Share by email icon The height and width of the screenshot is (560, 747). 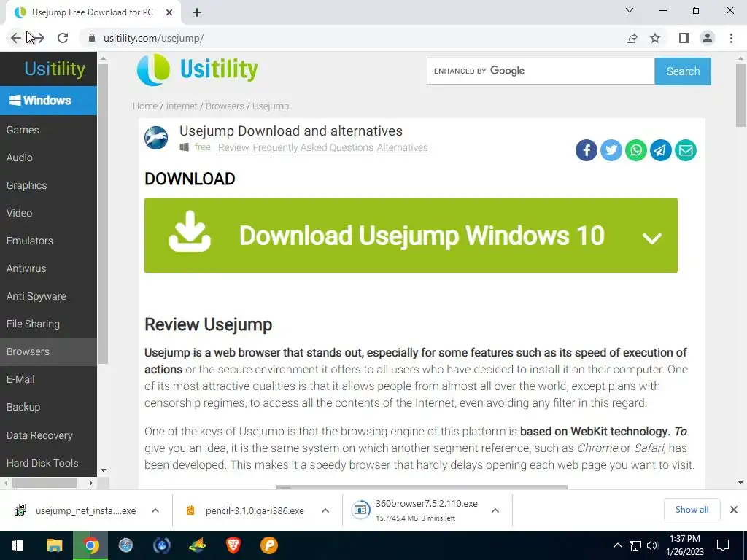click(x=686, y=150)
